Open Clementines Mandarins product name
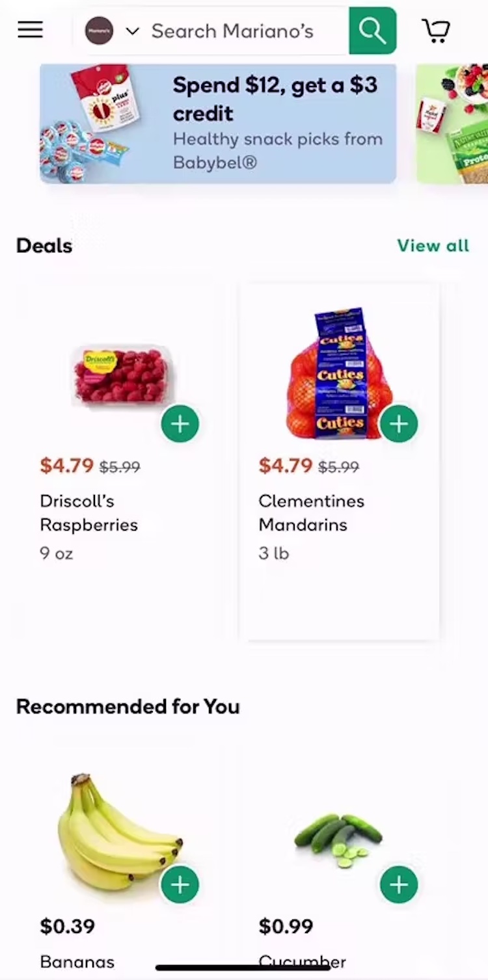Screen dimensions: 488x980 pyautogui.click(x=311, y=512)
